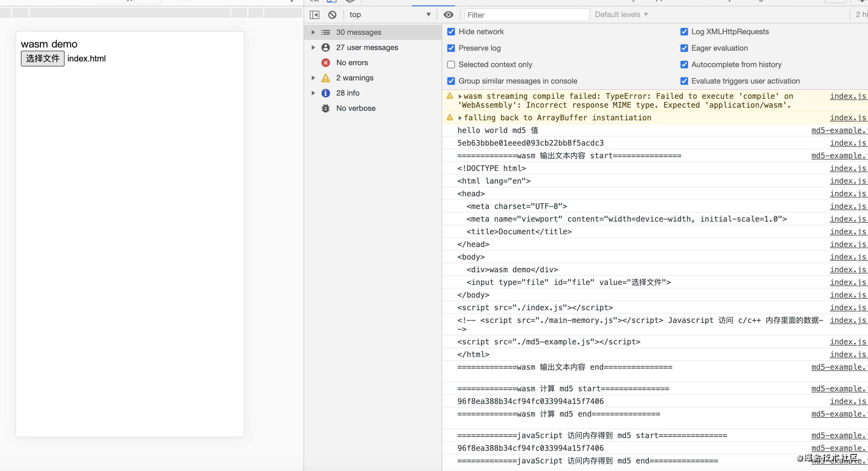Expand the 28 info group
This screenshot has width=868, height=471.
313,93
